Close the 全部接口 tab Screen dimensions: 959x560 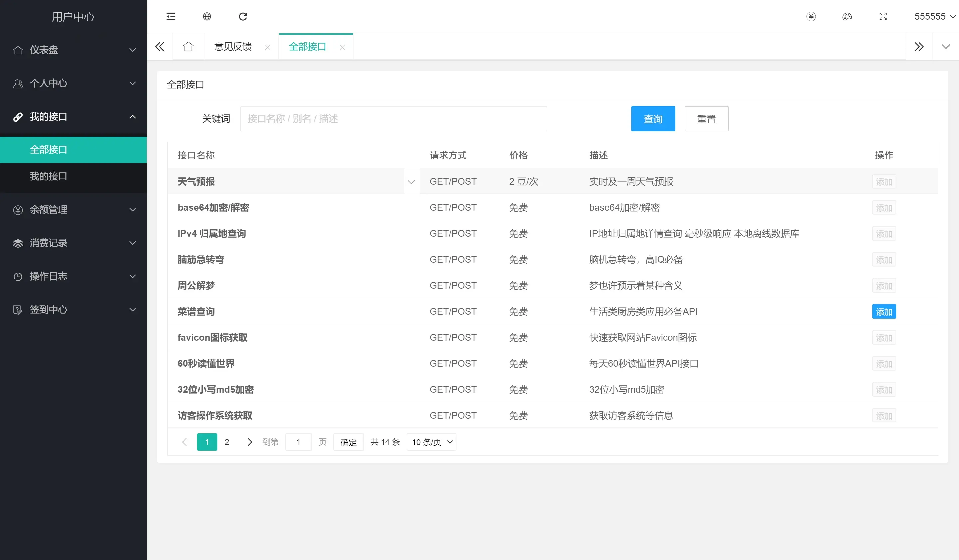(342, 47)
